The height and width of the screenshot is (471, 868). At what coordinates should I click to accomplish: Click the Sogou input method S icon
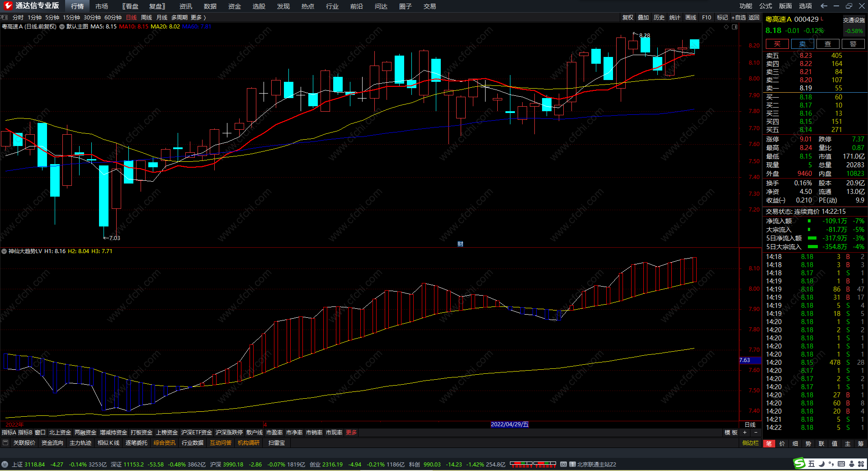799,463
